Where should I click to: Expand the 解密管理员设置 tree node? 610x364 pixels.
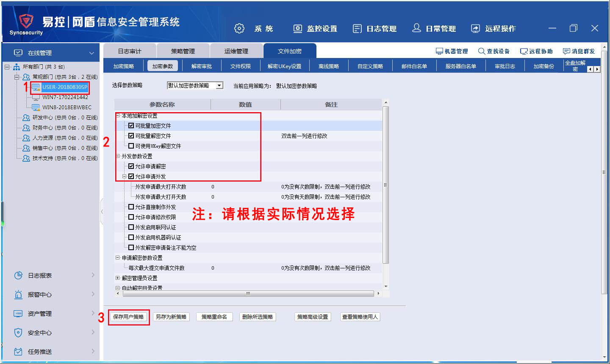[x=118, y=278]
